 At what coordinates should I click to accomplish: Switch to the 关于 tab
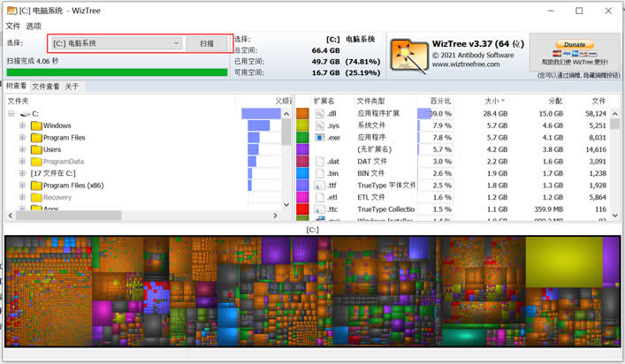[x=72, y=87]
